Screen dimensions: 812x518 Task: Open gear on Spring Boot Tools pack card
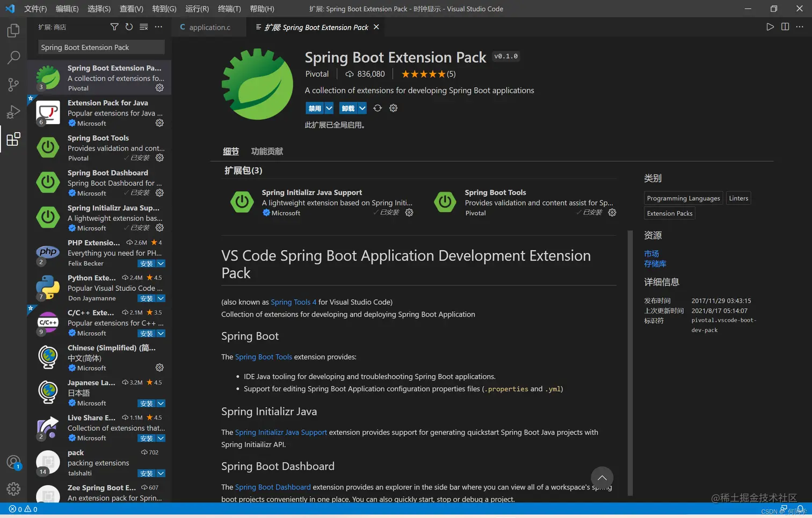[612, 213]
